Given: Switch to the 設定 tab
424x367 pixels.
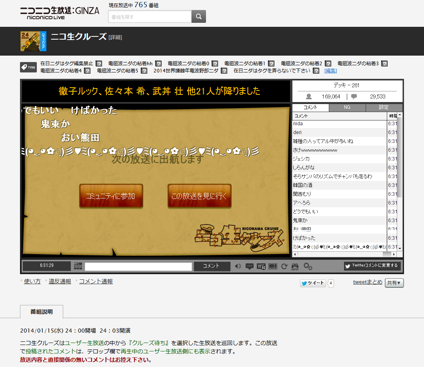Looking at the screenshot, I should 384,107.
